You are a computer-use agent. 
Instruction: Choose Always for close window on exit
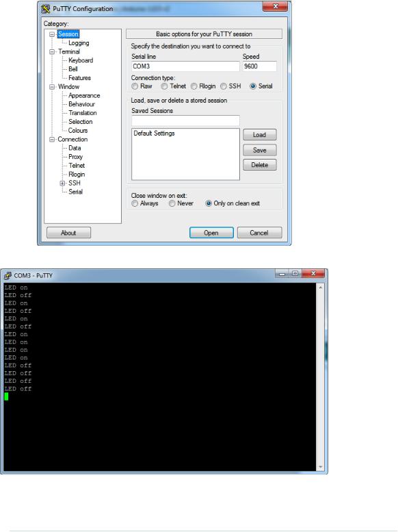pyautogui.click(x=135, y=203)
